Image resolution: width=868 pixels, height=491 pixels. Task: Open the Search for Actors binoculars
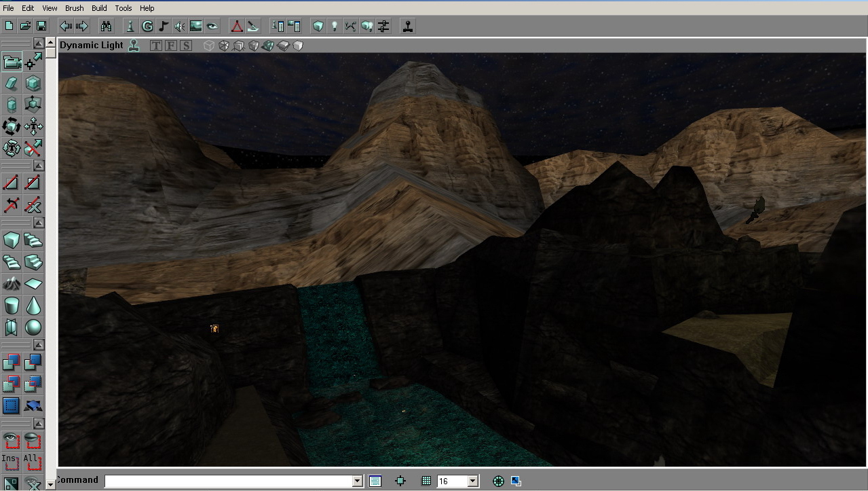pos(106,26)
